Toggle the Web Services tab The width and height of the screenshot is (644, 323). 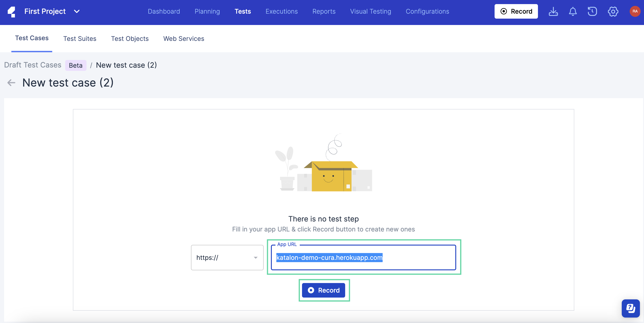coord(184,38)
